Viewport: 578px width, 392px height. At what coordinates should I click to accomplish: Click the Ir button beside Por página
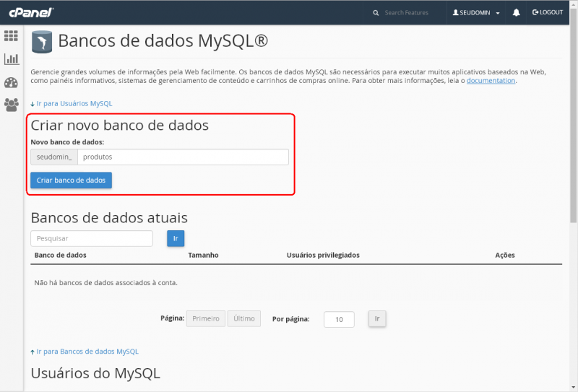click(377, 318)
